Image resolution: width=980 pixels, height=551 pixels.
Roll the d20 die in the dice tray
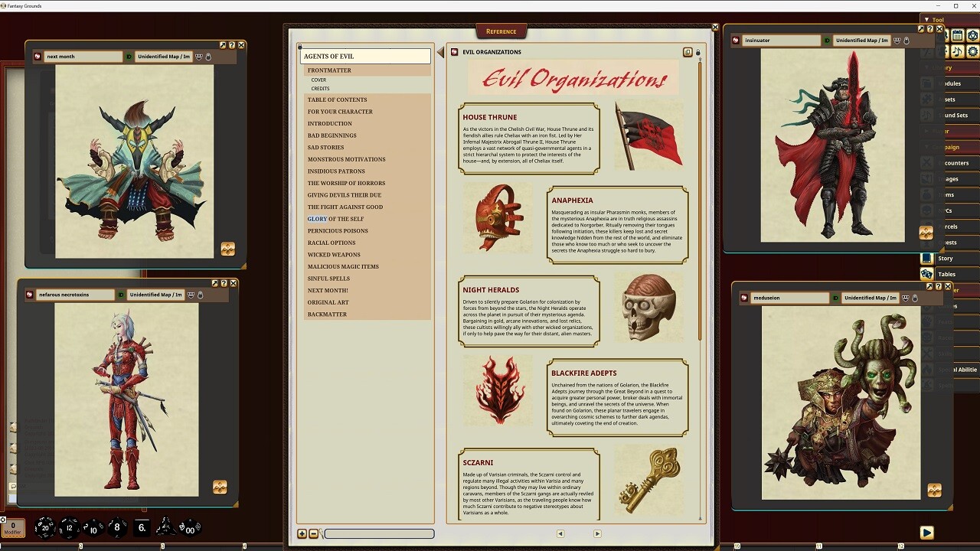[45, 528]
